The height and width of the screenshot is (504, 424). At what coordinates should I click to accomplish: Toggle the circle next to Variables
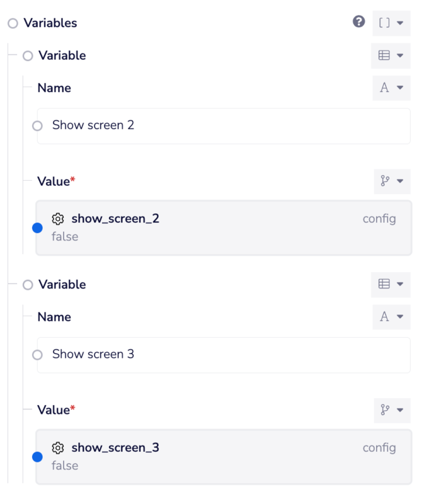(x=13, y=23)
